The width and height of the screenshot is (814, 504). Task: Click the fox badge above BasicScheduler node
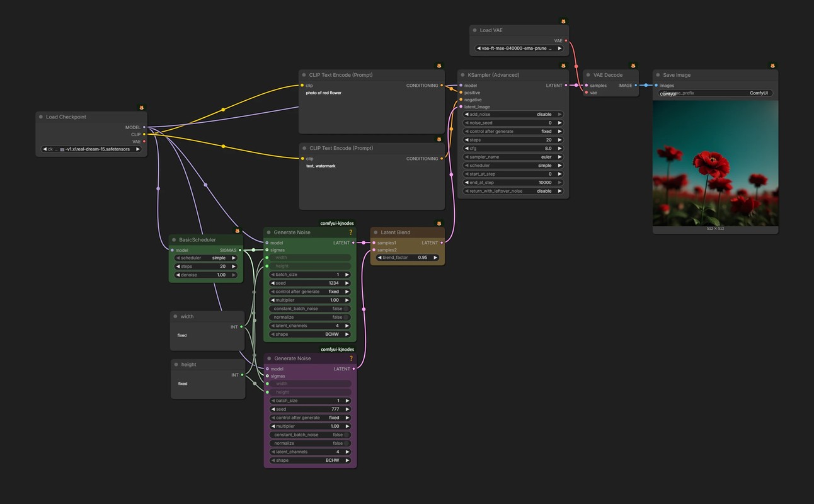(238, 231)
